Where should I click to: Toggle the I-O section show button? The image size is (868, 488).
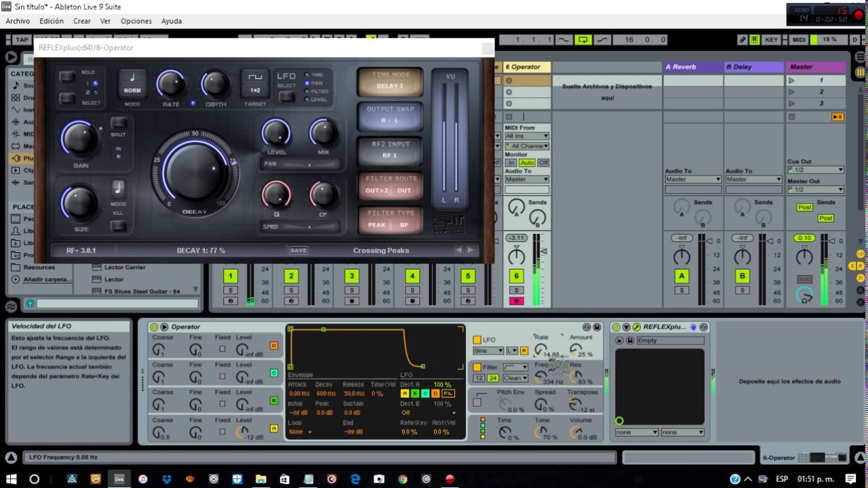coord(860,254)
